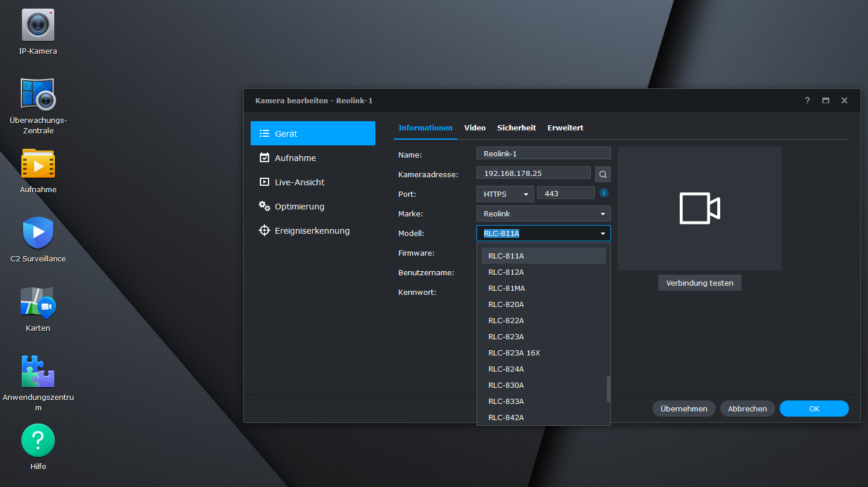
Task: Switch to the Informationen tab
Action: 426,128
